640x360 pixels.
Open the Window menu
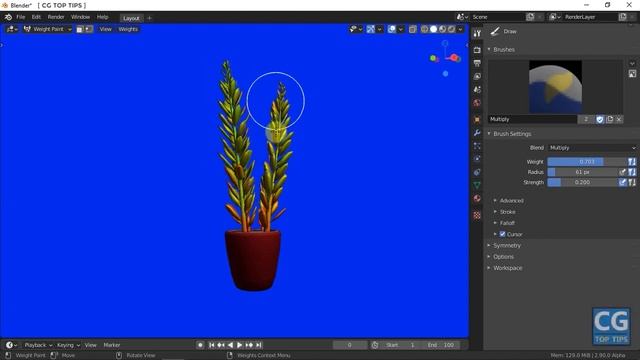80,17
